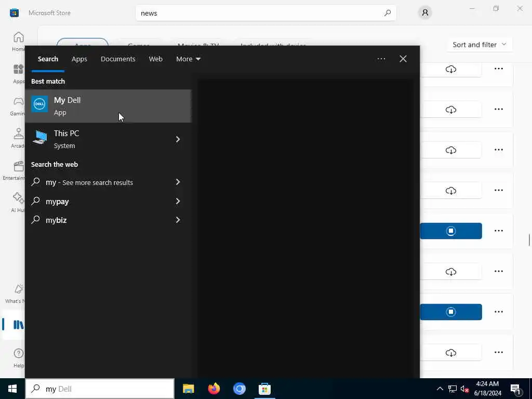Screen dimensions: 532x399
Task: Click the taskbar search box
Action: click(100, 389)
